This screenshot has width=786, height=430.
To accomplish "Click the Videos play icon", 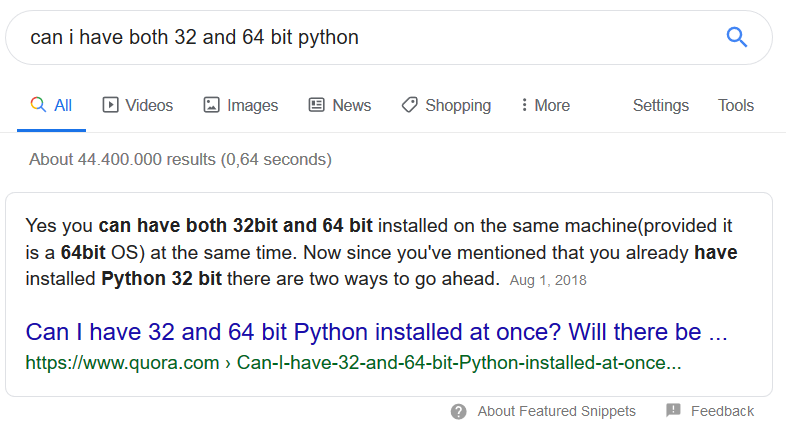I will click(110, 105).
